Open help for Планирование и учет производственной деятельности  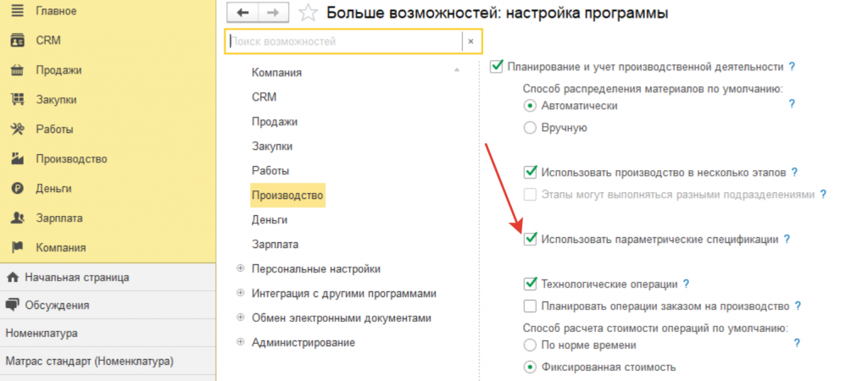click(792, 67)
